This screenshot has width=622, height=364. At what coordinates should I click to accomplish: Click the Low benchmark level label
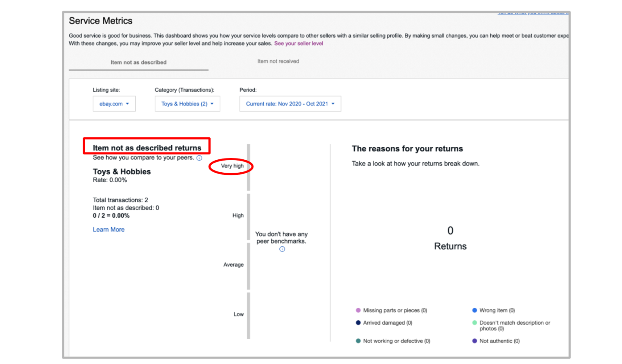(x=239, y=314)
